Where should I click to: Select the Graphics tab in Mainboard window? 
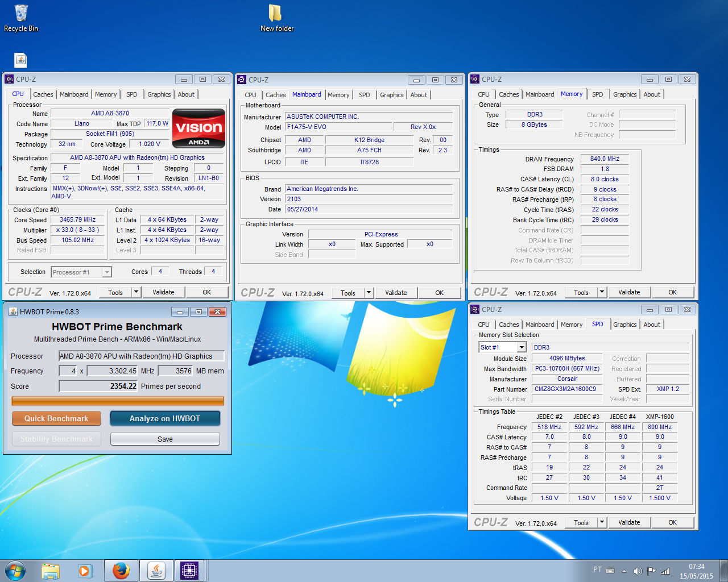391,95
